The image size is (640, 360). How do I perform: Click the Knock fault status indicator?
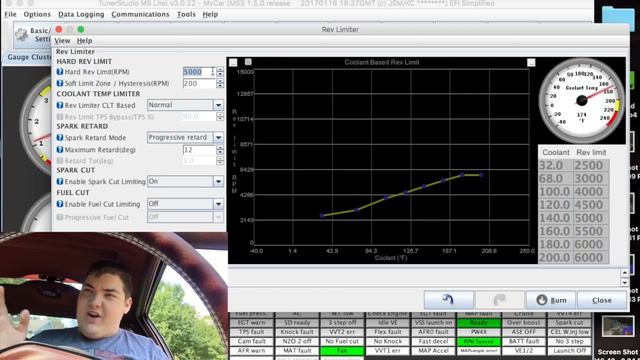point(297,332)
